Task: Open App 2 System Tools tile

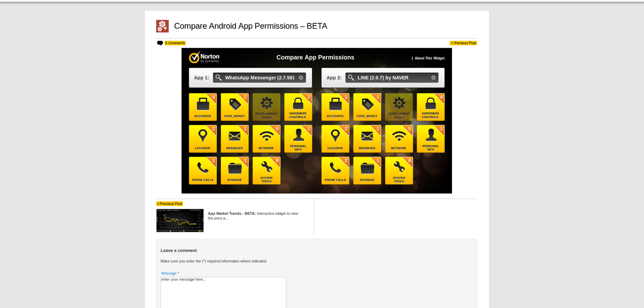Action: pos(399,170)
